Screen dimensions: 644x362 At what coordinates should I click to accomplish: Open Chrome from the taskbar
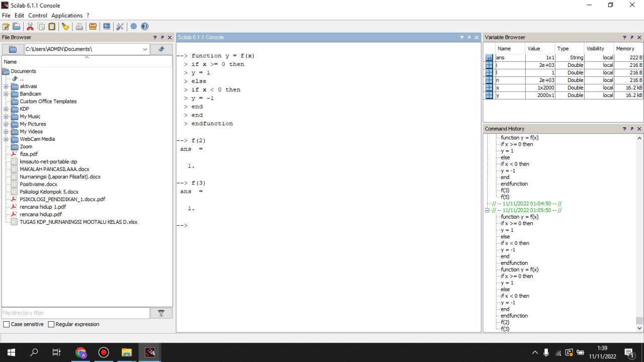click(81, 352)
